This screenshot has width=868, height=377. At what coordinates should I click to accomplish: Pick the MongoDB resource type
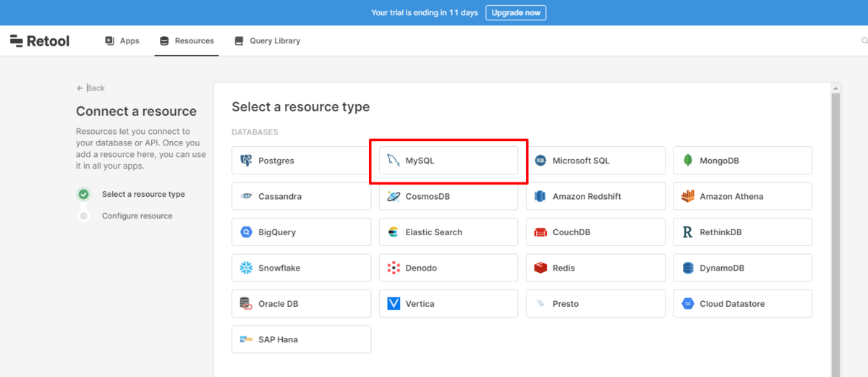pos(743,161)
